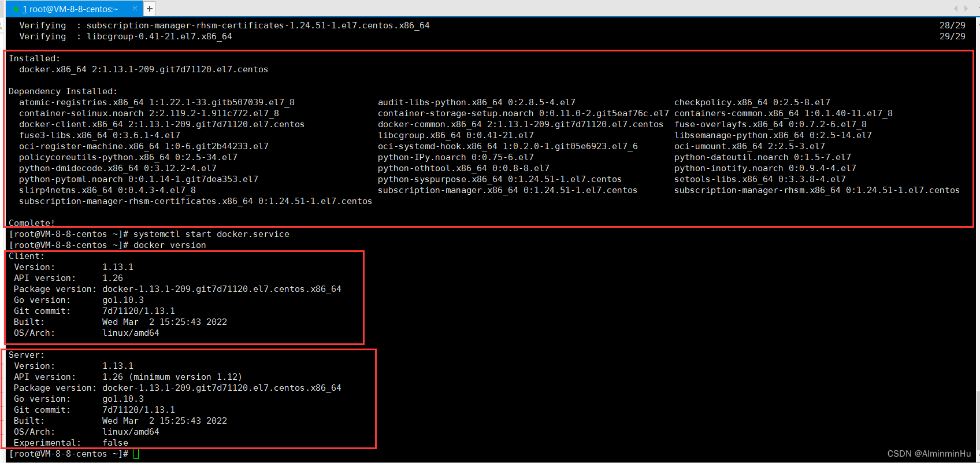Click the container-storage-setup.noarch package entry
Viewport: 980px width, 463px height.
click(x=524, y=113)
